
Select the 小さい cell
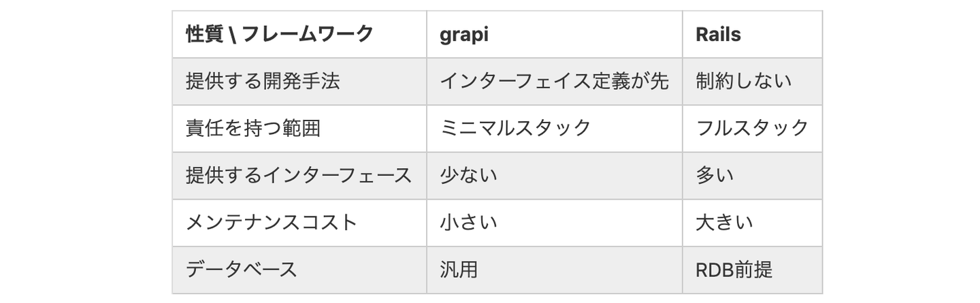pos(468,222)
